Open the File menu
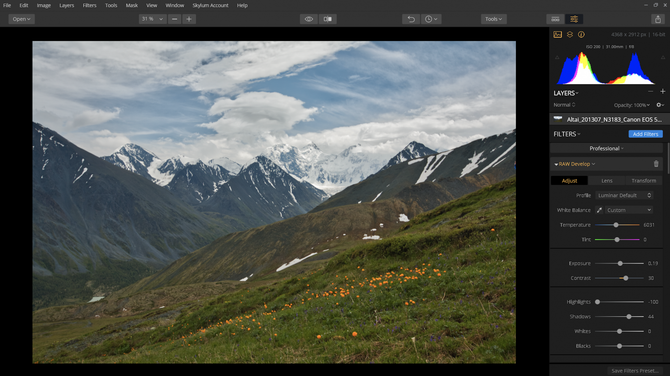670x376 pixels. tap(7, 6)
